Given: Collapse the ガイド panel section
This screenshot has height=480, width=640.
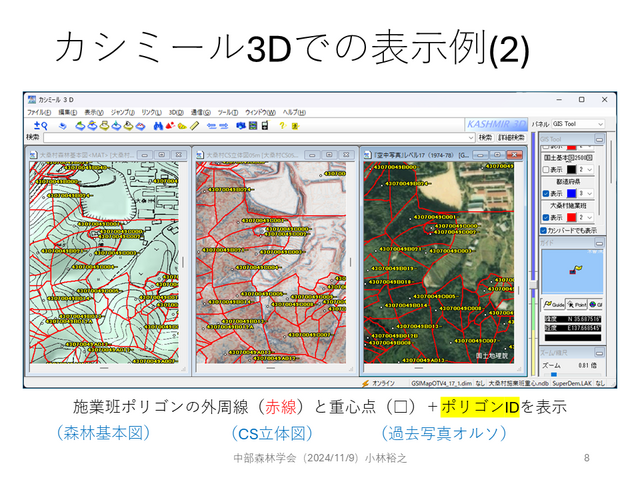Looking at the screenshot, I should 599,243.
